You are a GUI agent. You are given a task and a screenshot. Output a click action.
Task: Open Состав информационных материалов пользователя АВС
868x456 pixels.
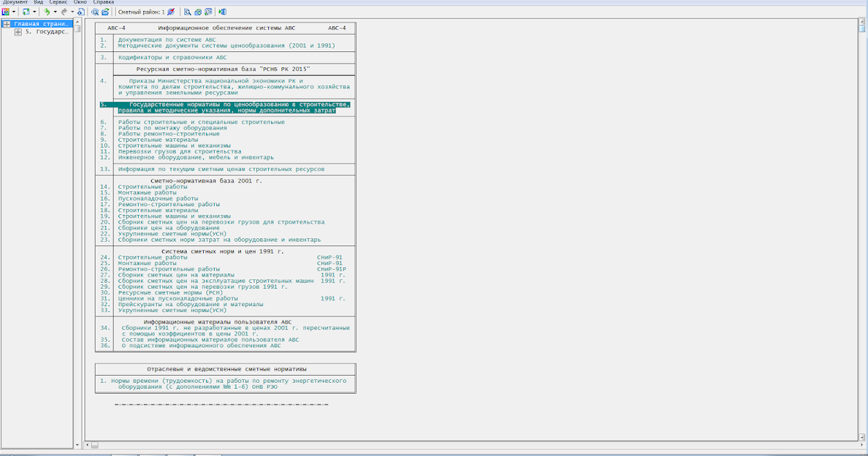[210, 339]
